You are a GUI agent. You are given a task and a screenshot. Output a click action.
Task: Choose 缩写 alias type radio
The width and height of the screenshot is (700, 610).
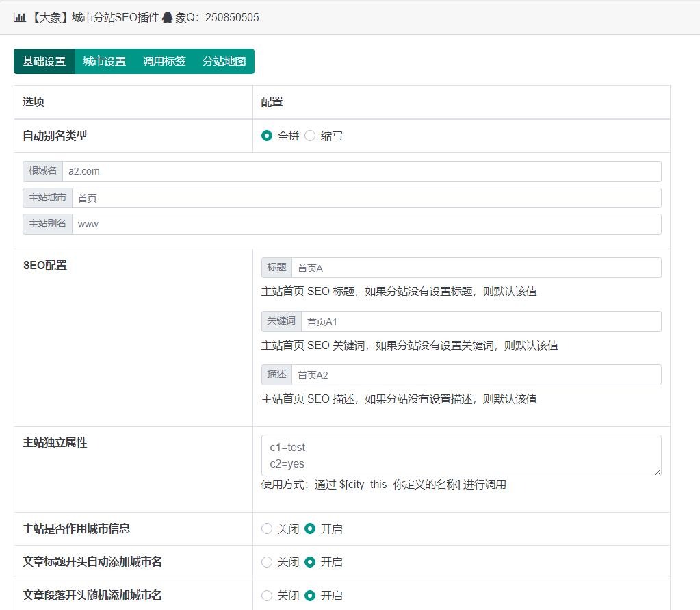point(310,136)
